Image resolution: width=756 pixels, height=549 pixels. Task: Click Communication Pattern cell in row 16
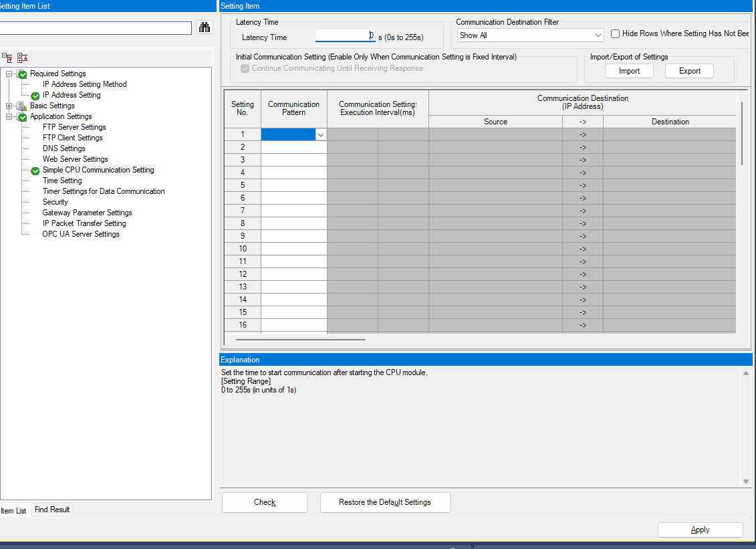[x=293, y=325]
